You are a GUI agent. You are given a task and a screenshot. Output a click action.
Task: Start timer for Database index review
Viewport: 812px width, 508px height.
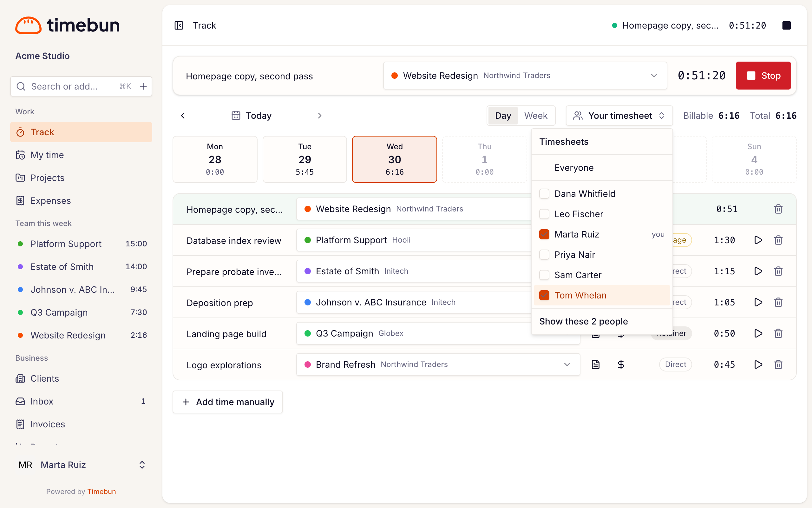click(x=758, y=240)
